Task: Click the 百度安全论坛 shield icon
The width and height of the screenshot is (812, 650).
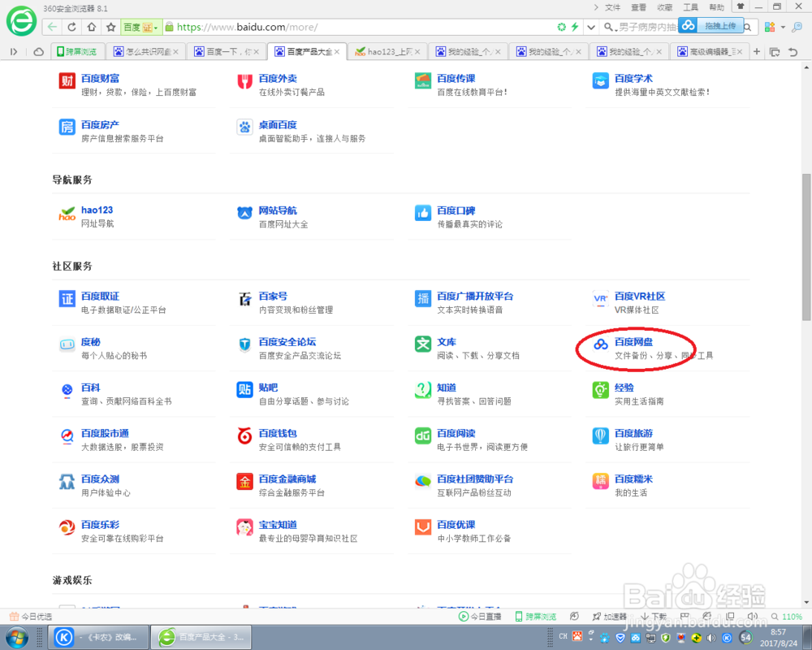Action: click(244, 344)
